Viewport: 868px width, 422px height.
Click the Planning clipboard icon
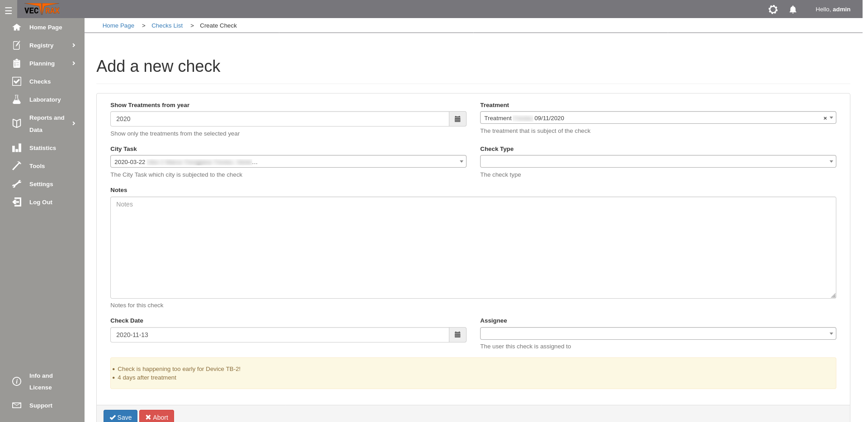(x=17, y=63)
